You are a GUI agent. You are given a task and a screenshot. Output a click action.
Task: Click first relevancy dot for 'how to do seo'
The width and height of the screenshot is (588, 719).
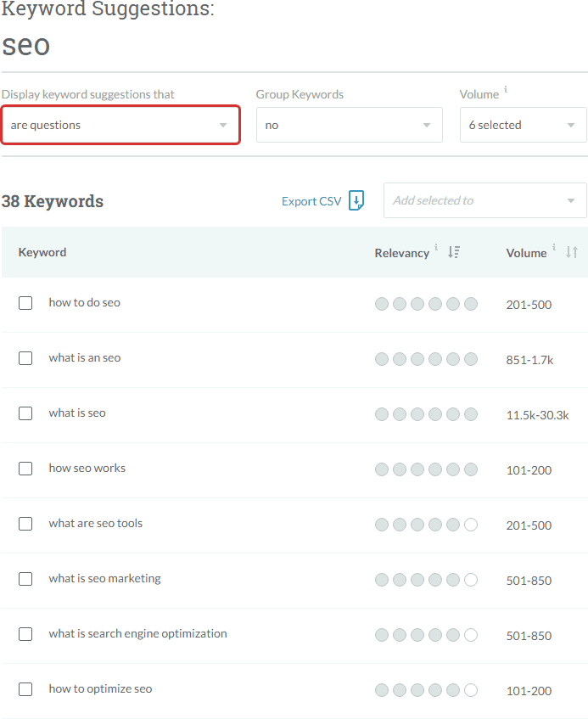click(382, 304)
